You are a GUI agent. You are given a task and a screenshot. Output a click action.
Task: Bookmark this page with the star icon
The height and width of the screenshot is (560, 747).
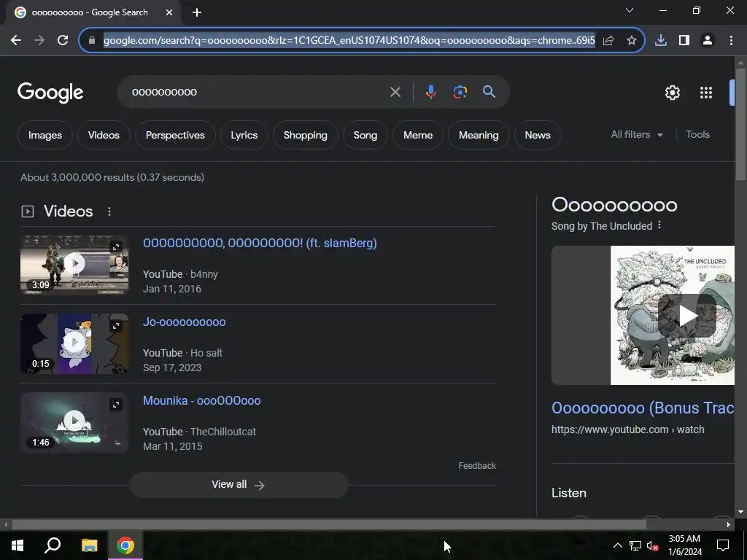click(x=632, y=41)
